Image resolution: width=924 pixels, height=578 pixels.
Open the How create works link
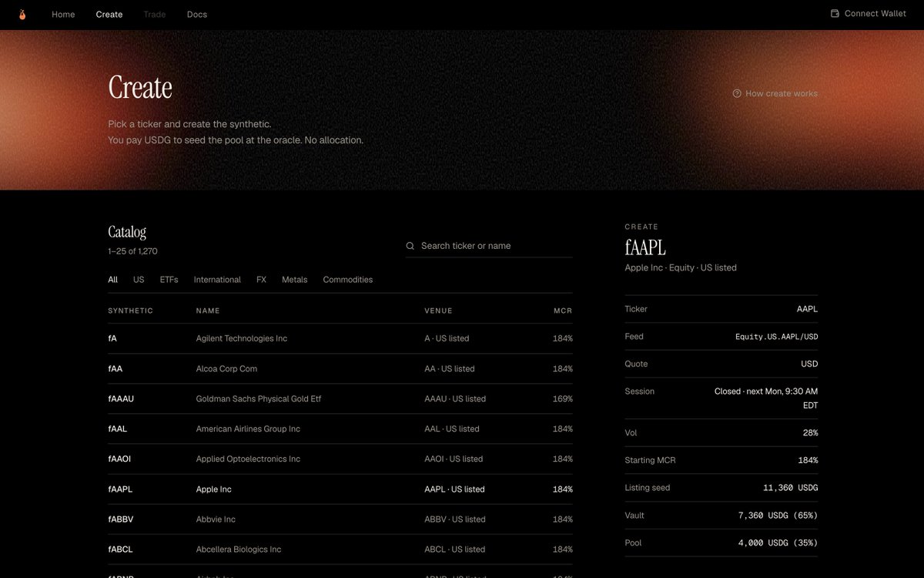click(775, 93)
